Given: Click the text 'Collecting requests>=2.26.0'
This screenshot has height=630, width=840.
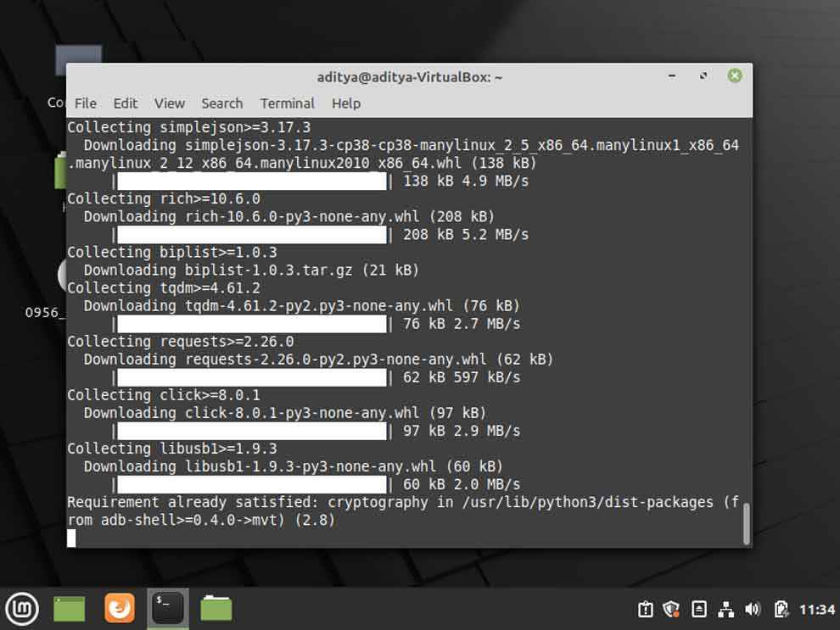Looking at the screenshot, I should tap(181, 342).
